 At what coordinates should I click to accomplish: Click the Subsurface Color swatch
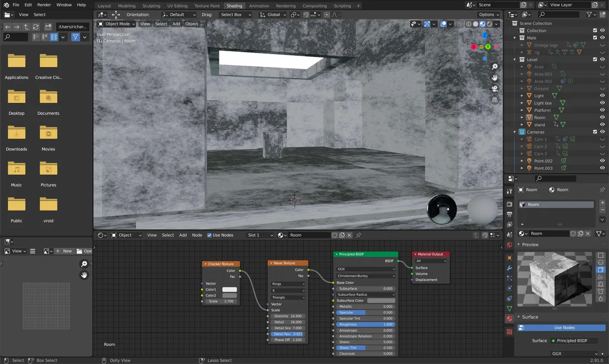click(381, 300)
